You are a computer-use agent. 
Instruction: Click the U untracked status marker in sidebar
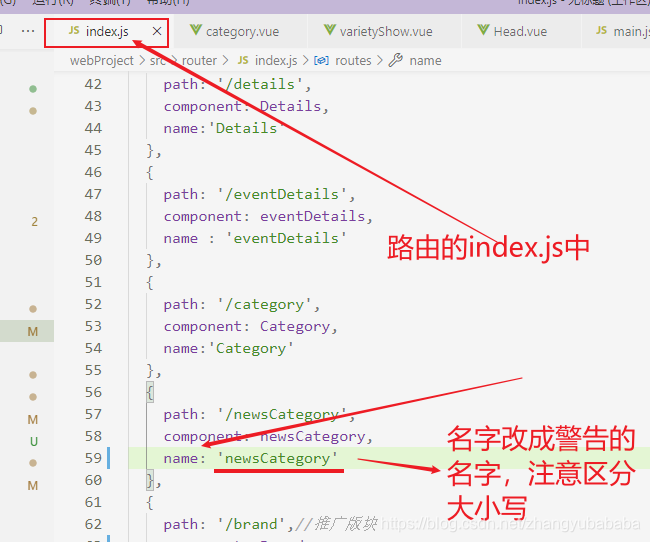coord(34,442)
